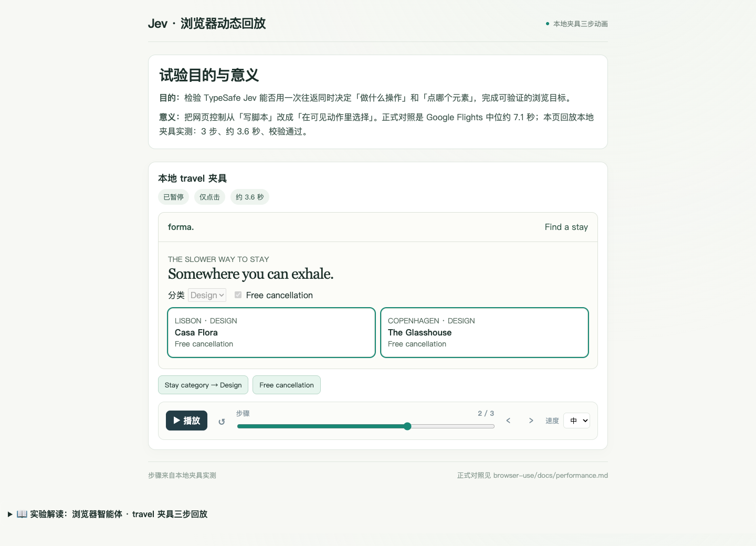
Task: Select the Stay category → Design chip
Action: (x=203, y=385)
